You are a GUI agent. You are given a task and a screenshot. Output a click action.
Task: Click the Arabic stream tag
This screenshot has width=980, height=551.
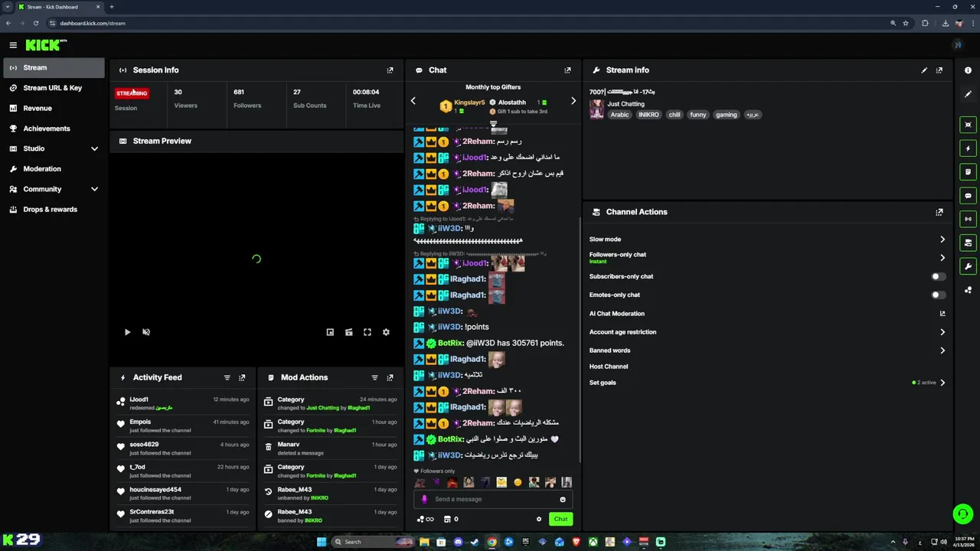click(619, 115)
